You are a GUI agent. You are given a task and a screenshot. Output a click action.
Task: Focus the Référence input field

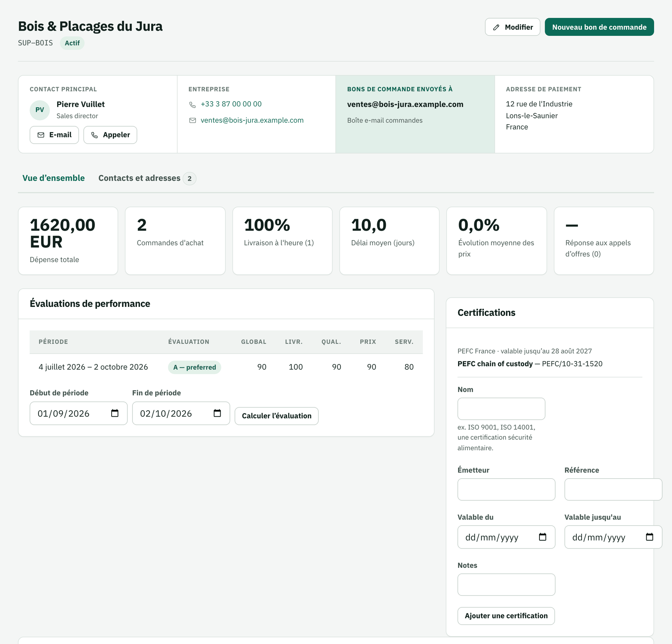pos(613,489)
